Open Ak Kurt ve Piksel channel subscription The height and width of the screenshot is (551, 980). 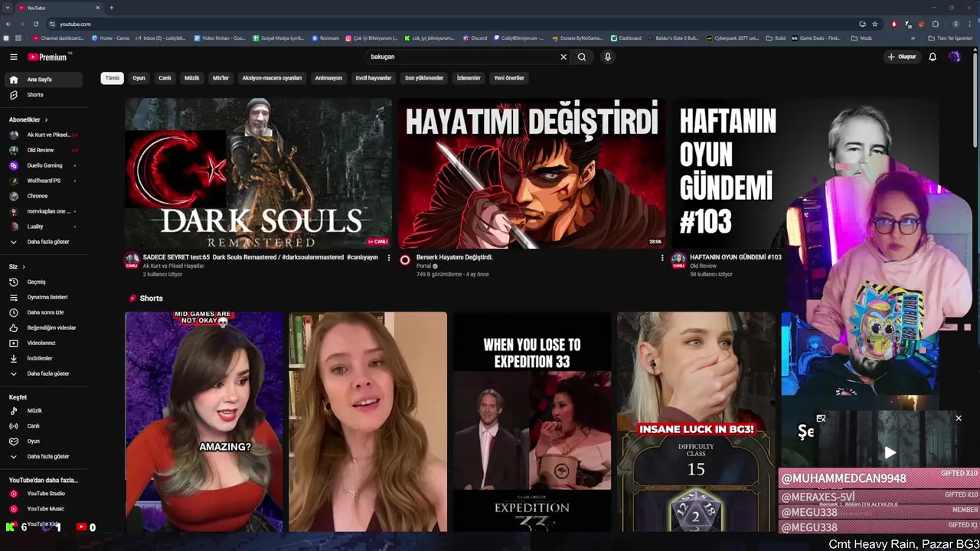coord(44,135)
